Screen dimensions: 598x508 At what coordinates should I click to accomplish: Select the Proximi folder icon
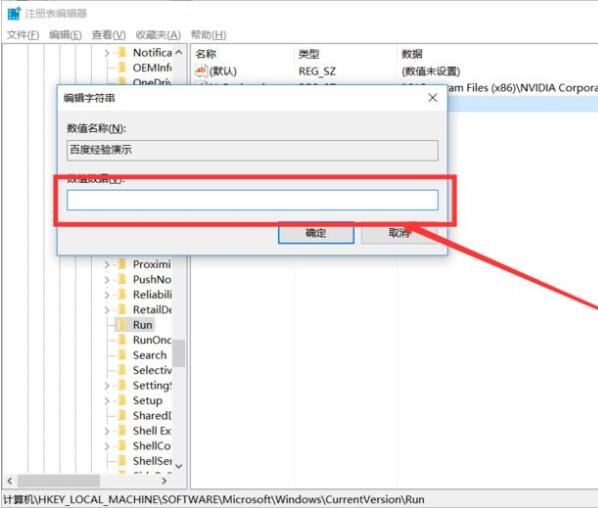click(x=122, y=264)
